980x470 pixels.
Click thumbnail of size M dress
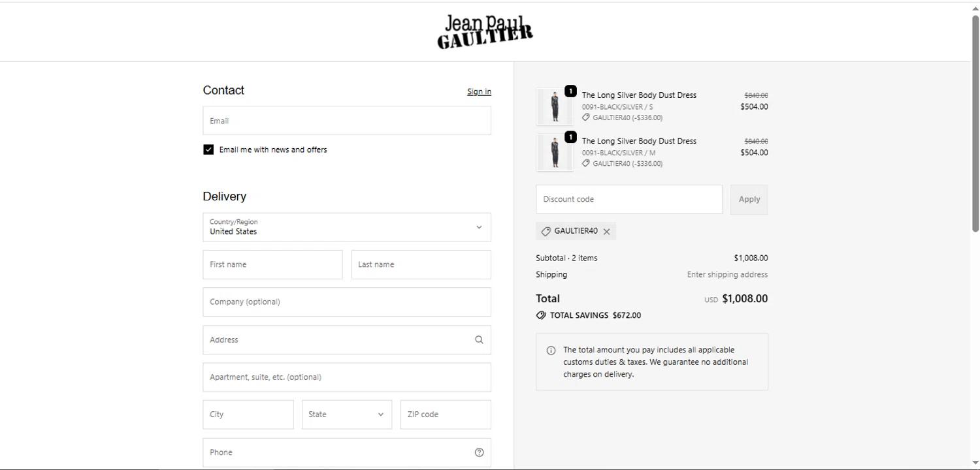click(x=555, y=152)
